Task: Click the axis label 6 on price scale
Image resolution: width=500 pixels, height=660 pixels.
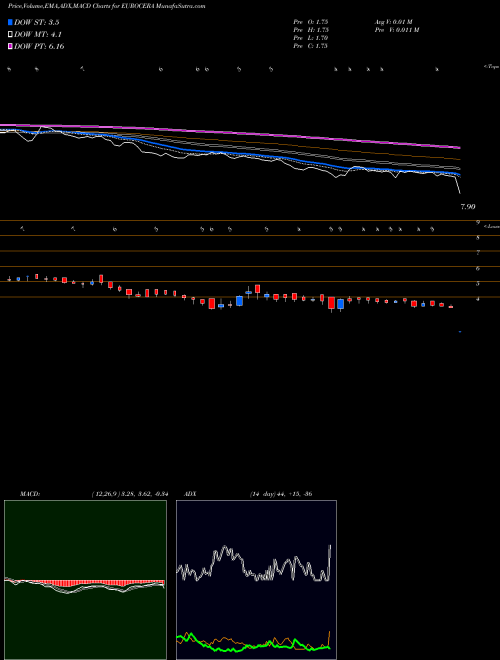Action: [478, 268]
